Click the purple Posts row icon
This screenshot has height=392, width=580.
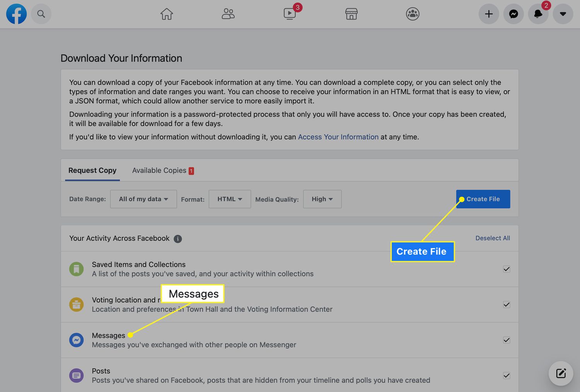point(77,375)
